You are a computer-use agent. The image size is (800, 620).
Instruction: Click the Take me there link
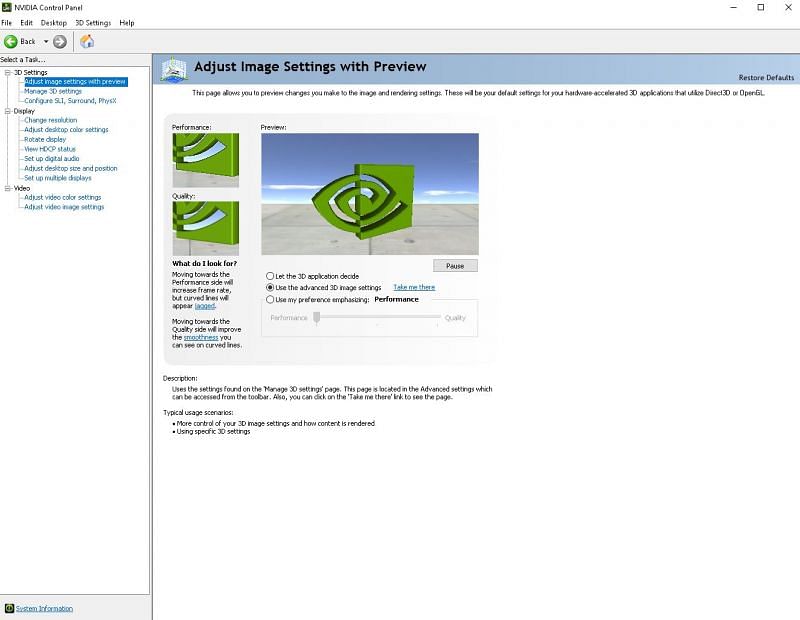pos(414,287)
